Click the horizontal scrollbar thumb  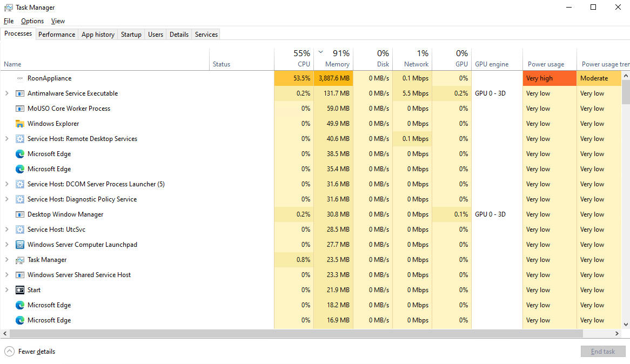tap(296, 333)
